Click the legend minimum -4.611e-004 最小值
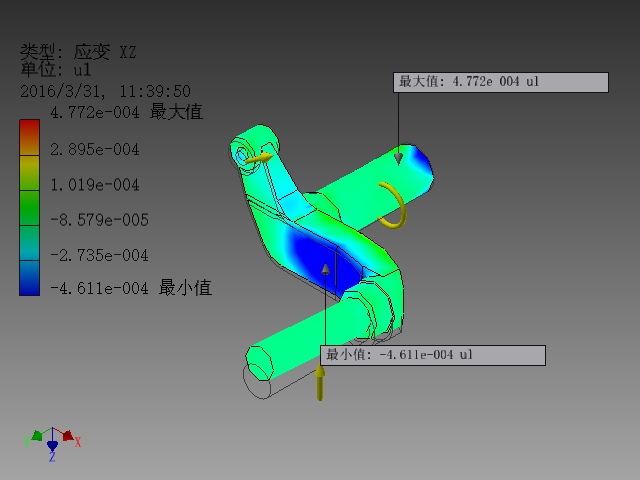The height and width of the screenshot is (480, 640). coord(131,288)
